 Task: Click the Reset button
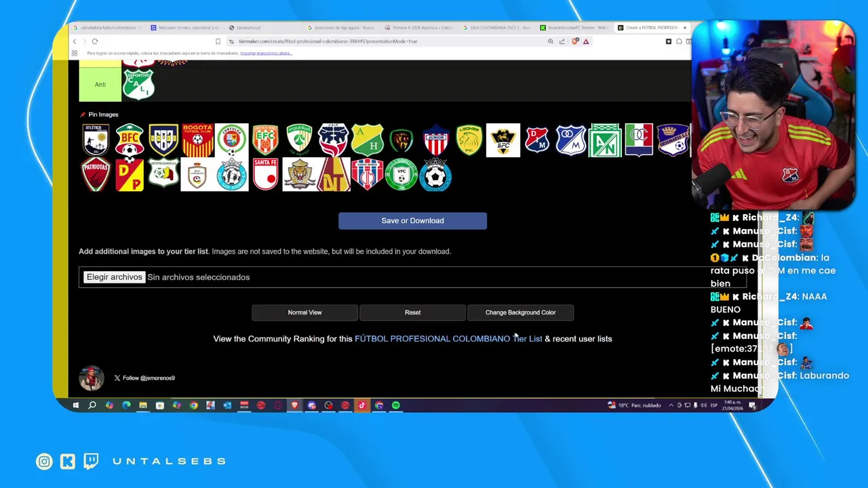[412, 312]
